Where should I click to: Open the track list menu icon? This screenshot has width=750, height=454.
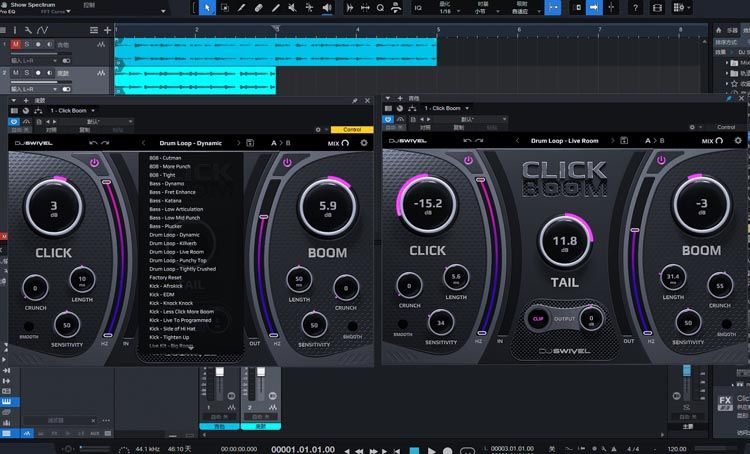(94, 30)
